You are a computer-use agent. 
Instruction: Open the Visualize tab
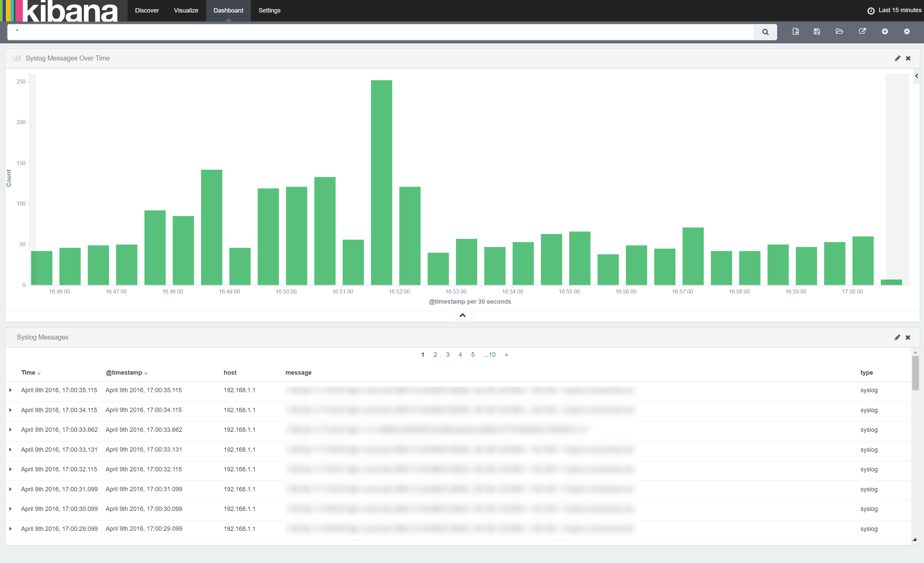point(186,10)
